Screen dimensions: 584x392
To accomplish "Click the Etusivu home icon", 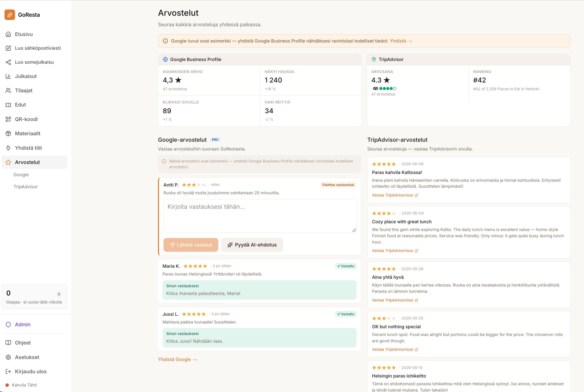I will [x=8, y=34].
